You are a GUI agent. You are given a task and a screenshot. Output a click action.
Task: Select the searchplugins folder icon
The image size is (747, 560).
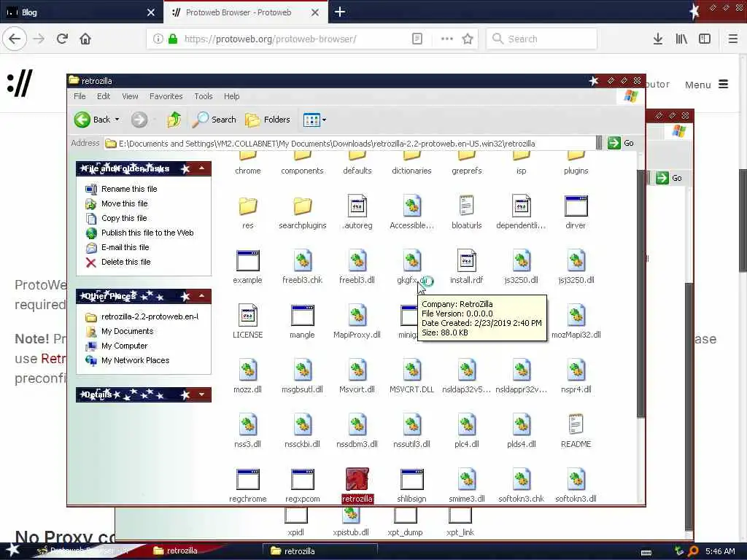coord(303,206)
